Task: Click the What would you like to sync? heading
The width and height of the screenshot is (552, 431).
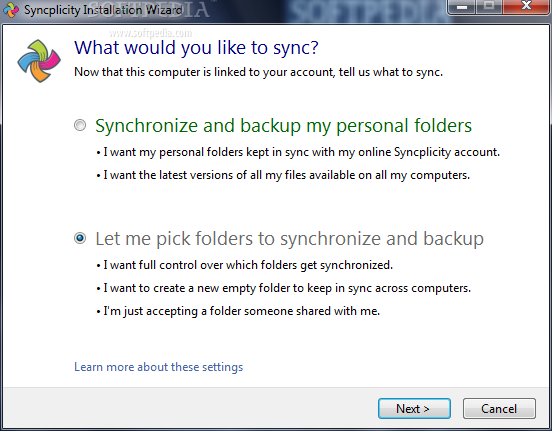Action: [x=196, y=48]
